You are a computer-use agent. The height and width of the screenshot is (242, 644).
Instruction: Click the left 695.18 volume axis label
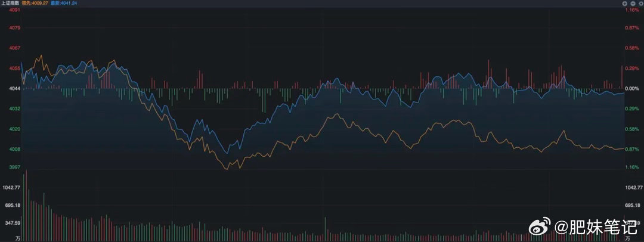13,205
